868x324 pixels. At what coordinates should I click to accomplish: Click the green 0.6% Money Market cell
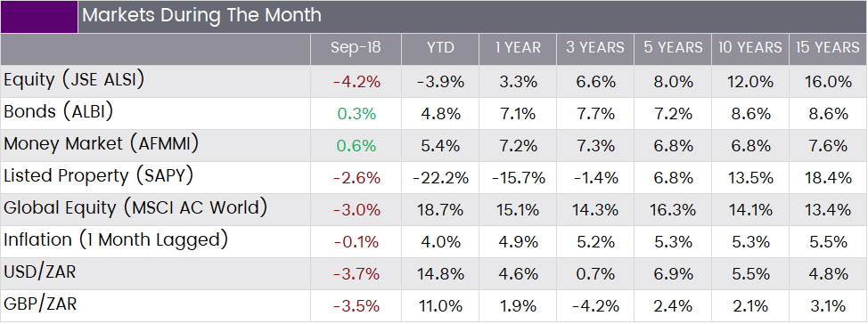tap(356, 146)
